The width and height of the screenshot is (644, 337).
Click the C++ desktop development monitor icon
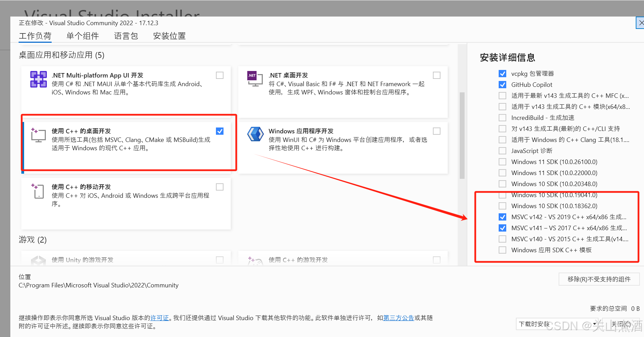38,135
